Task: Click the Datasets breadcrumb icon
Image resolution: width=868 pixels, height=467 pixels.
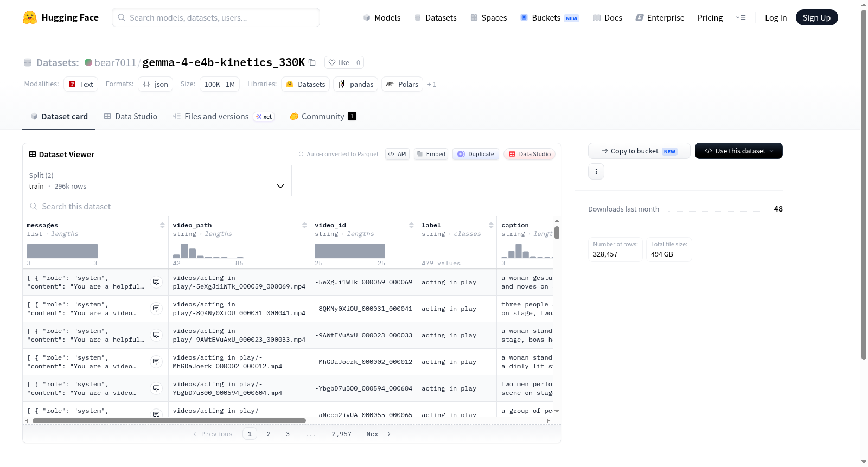Action: (x=28, y=63)
